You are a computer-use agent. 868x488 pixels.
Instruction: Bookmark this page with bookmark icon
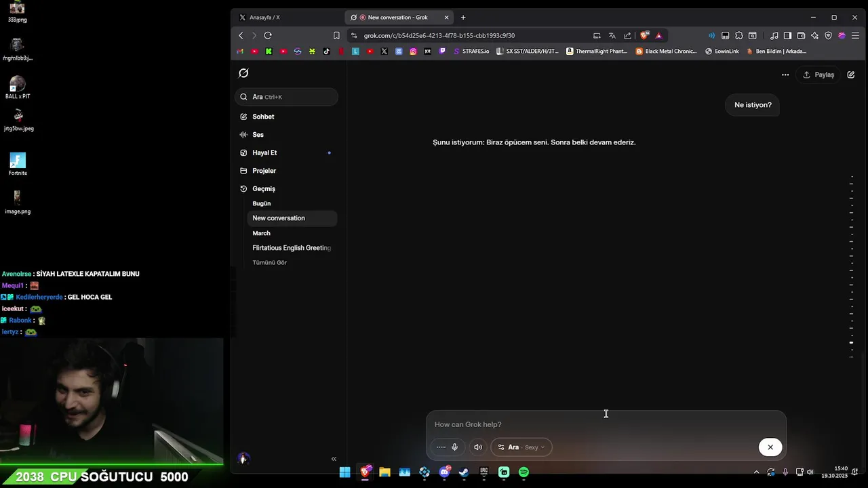(x=336, y=35)
